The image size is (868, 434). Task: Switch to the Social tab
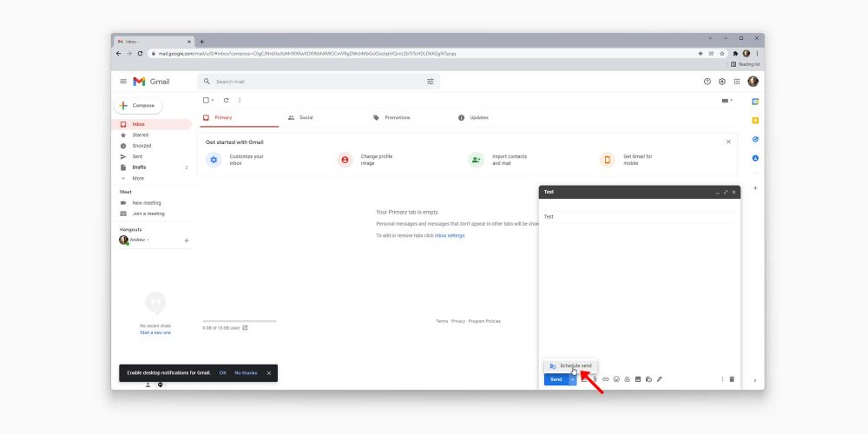pyautogui.click(x=306, y=117)
